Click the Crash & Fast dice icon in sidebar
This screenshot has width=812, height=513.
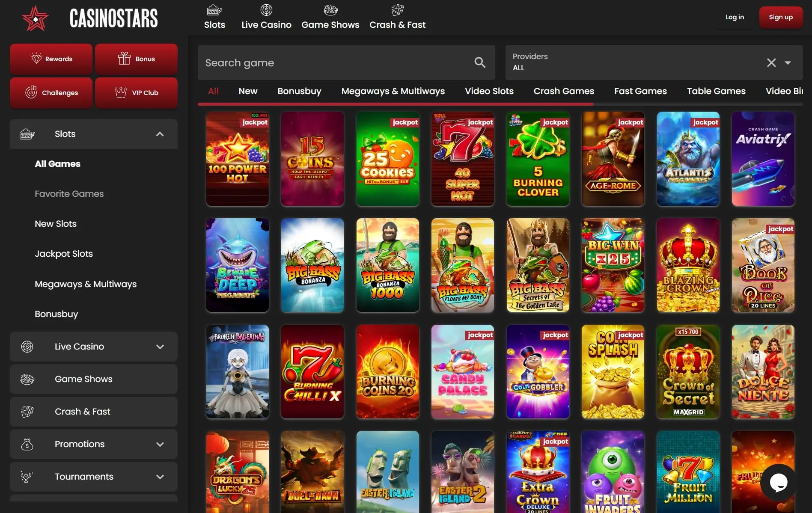(27, 412)
